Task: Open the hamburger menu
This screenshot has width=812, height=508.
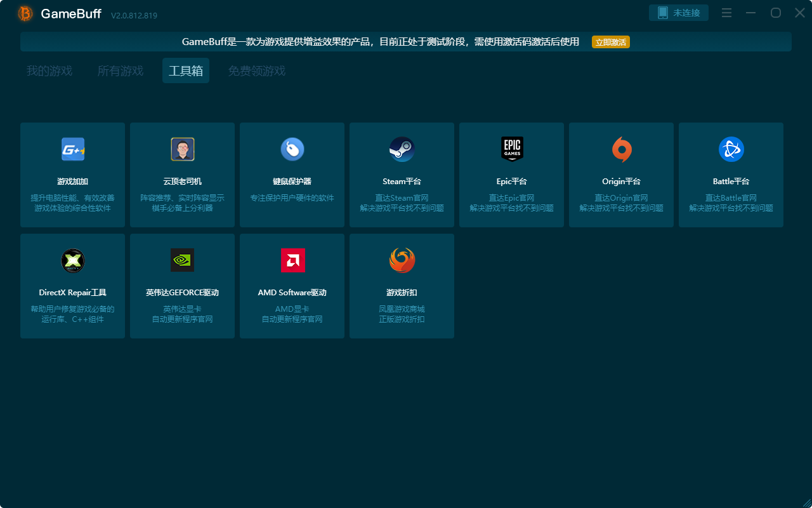Action: pos(726,12)
